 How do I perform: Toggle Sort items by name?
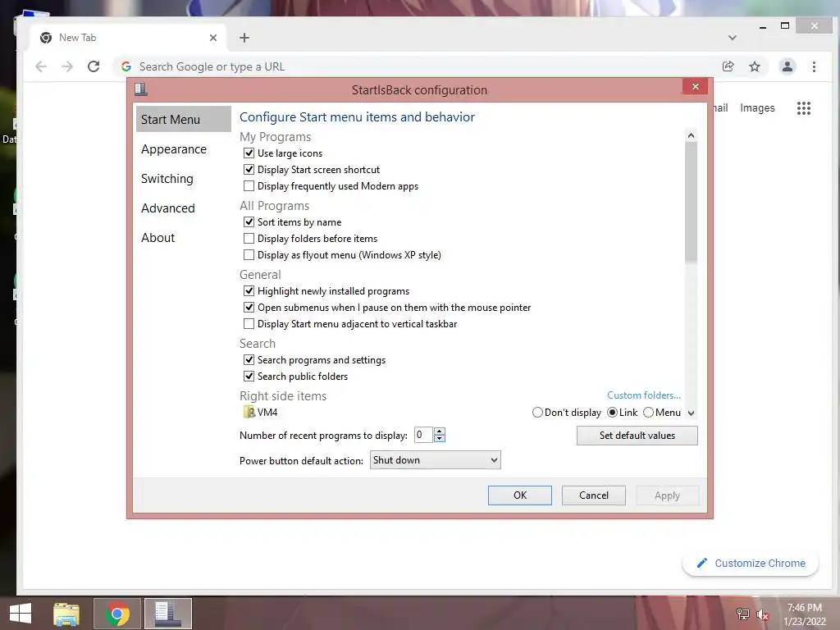[249, 221]
